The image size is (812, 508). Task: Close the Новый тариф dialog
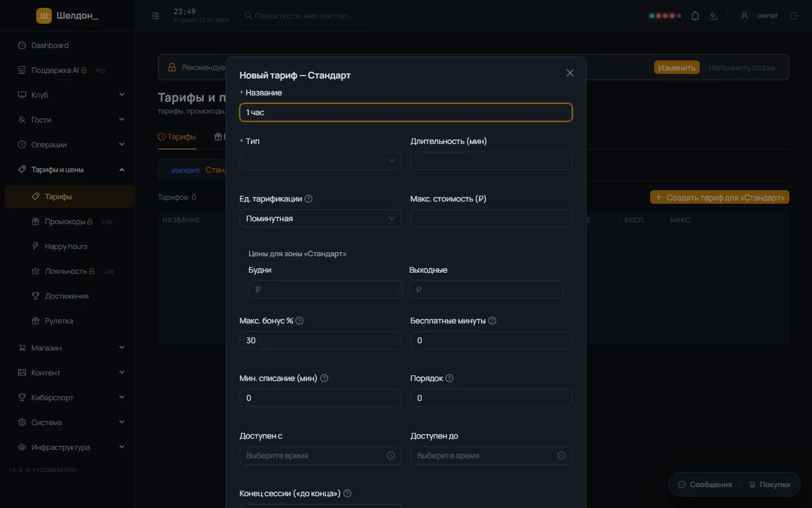(x=570, y=73)
